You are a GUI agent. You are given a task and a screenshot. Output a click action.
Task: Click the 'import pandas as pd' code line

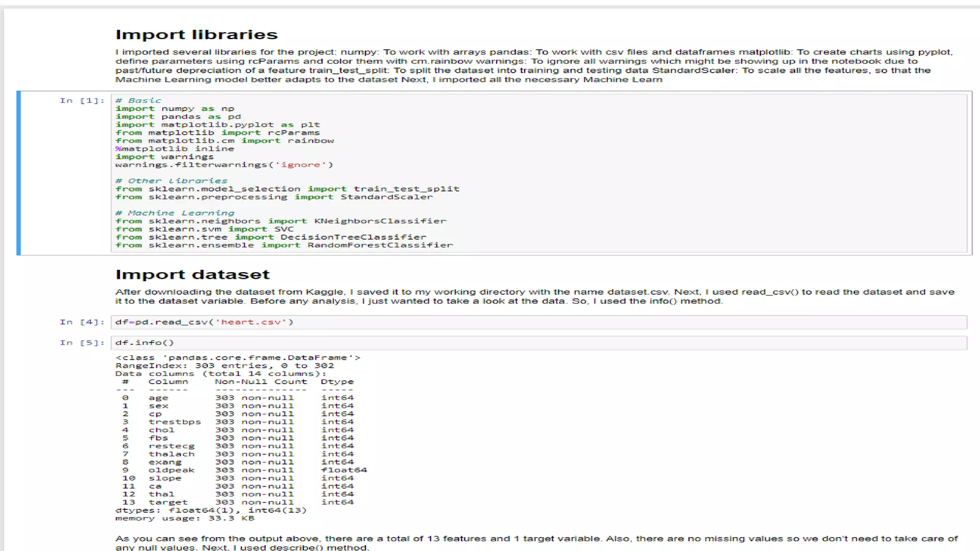pyautogui.click(x=178, y=117)
